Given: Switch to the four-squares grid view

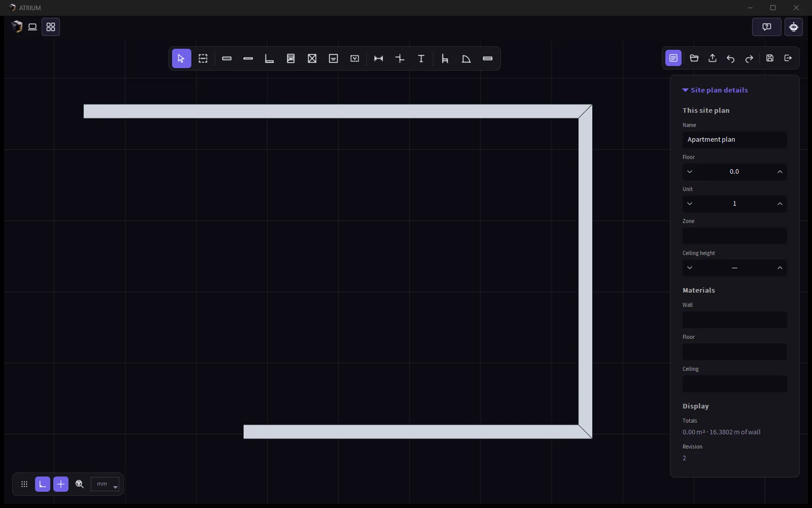Looking at the screenshot, I should 51,27.
